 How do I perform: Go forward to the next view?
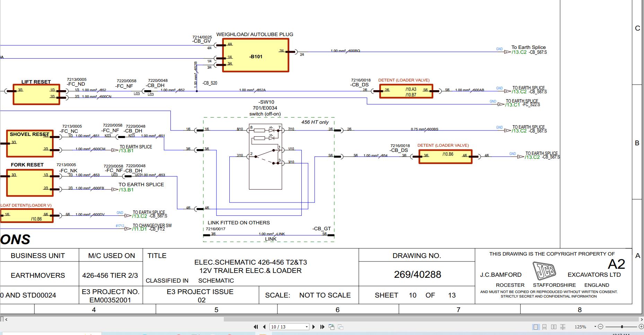coord(340,326)
